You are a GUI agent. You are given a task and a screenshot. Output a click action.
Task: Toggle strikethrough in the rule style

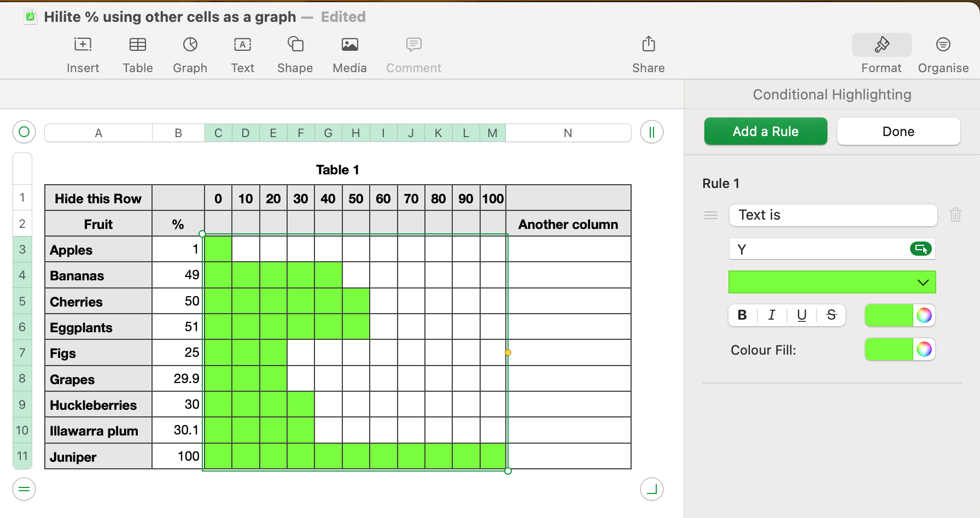coord(831,315)
